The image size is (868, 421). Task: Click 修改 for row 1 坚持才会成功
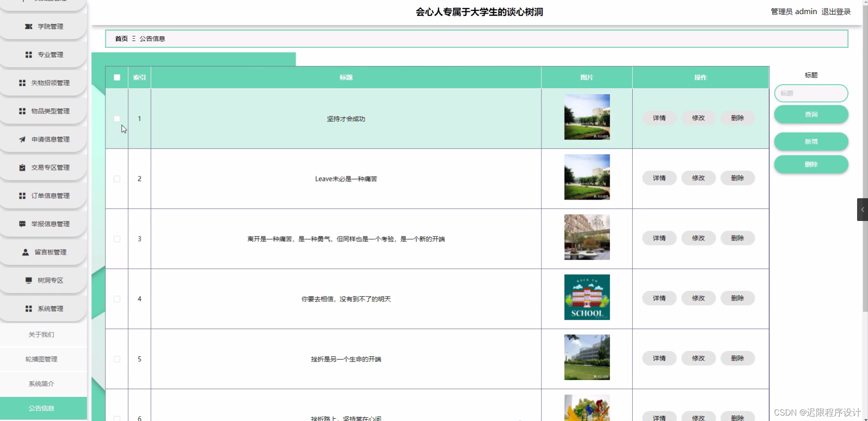[x=698, y=118]
